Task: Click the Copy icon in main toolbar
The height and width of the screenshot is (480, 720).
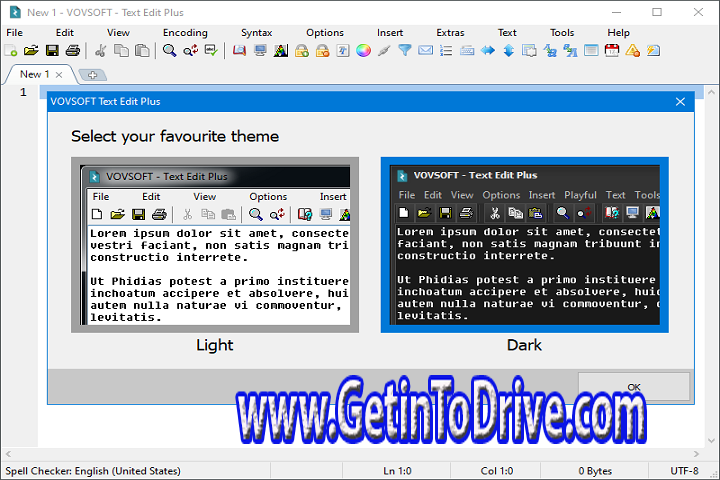Action: (121, 51)
